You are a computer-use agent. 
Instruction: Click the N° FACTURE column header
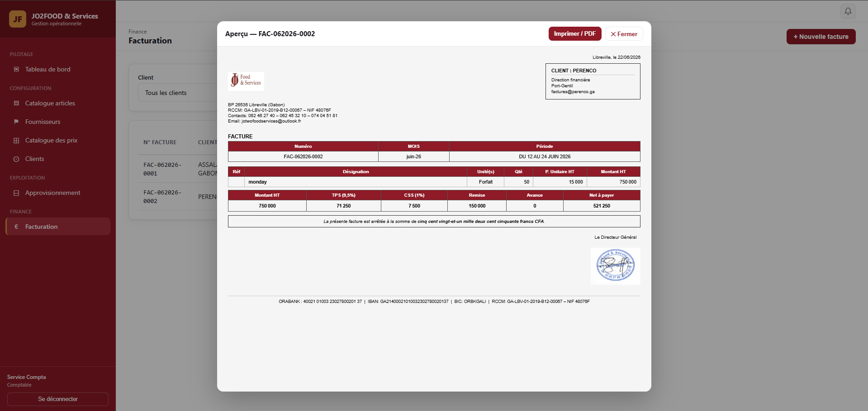coord(160,142)
